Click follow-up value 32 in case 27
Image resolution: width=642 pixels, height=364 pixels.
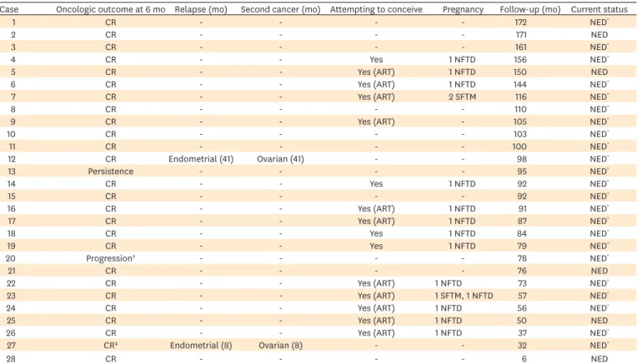(522, 346)
